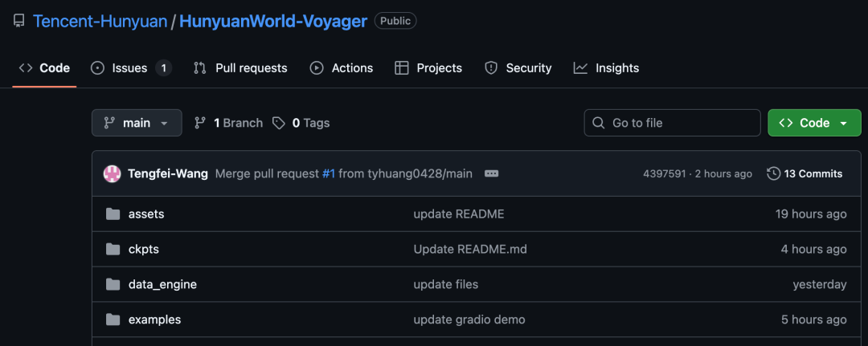Click the yesterday timestamp for data_engine
This screenshot has height=346, width=868.
tap(820, 285)
